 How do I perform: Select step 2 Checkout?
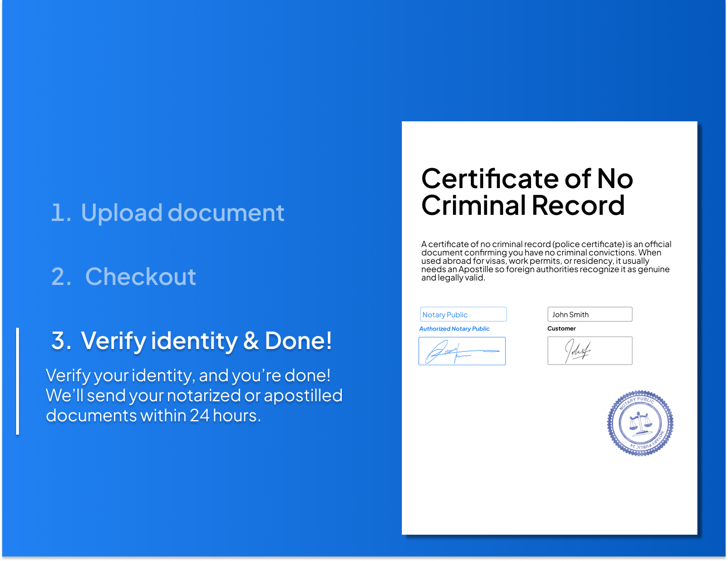[124, 277]
